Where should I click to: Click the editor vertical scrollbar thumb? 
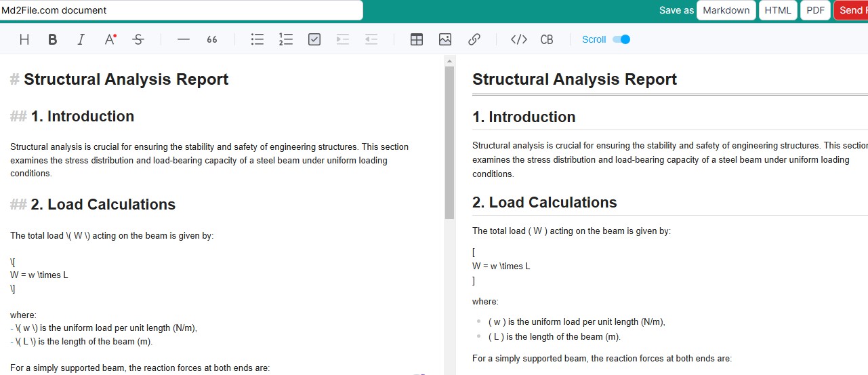pos(449,142)
